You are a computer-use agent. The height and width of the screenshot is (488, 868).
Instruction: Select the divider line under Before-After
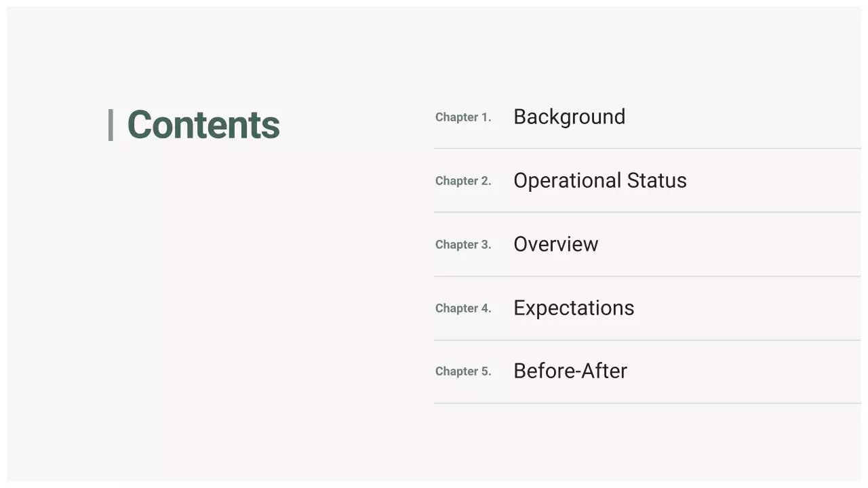click(x=647, y=403)
